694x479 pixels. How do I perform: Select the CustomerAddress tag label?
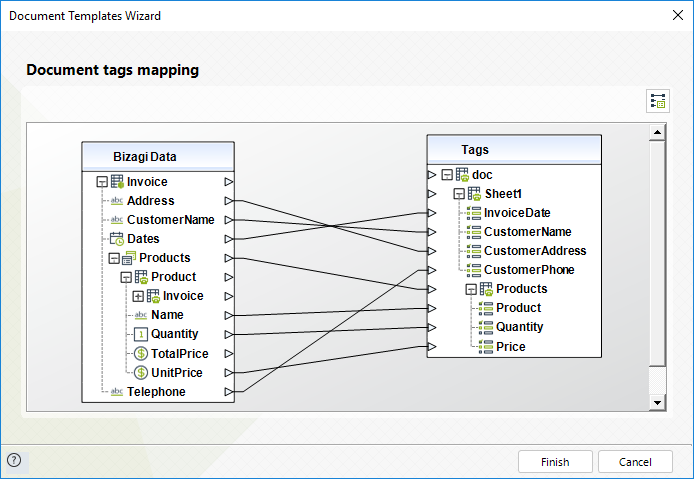point(535,251)
